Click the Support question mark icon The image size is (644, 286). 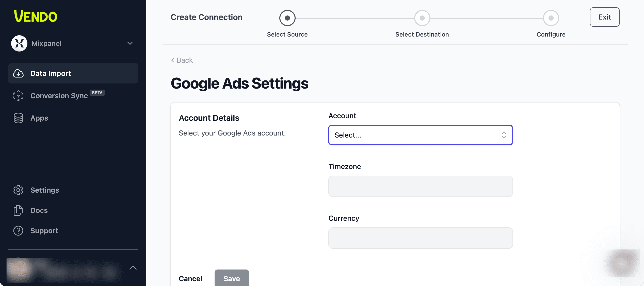[x=18, y=231]
